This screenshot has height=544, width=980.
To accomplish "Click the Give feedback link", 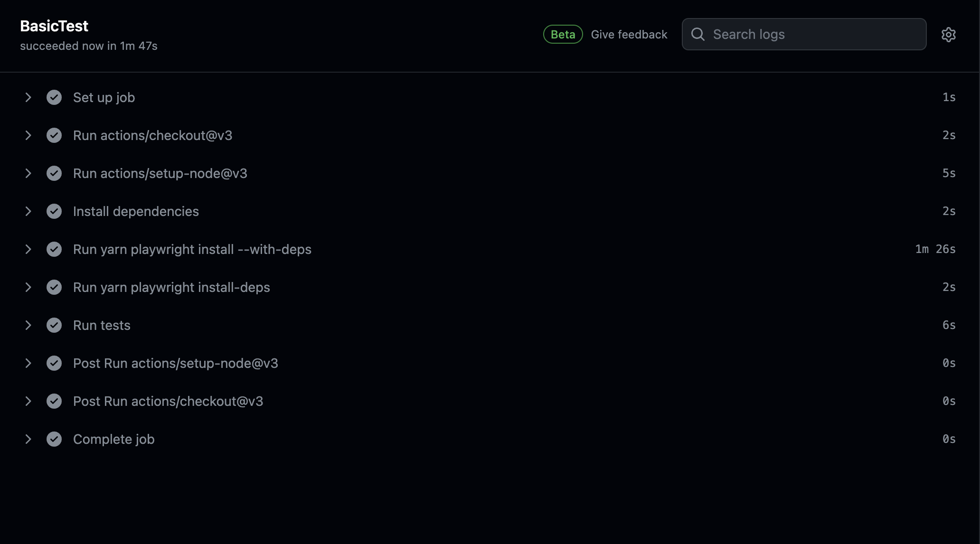I will (x=629, y=34).
